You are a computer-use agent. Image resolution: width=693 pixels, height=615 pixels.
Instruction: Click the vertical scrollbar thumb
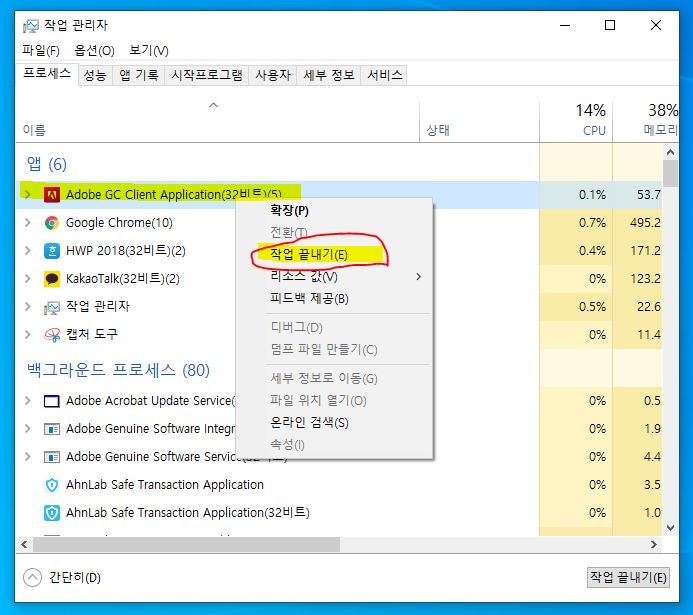670,174
